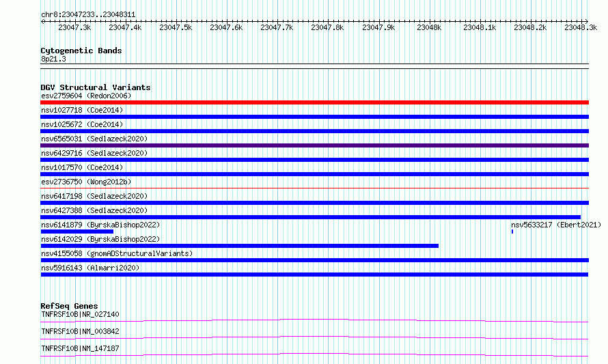Click the cytogenetic band 8p21.3 line
Image resolution: width=608 pixels, height=364 pixels.
314,66
